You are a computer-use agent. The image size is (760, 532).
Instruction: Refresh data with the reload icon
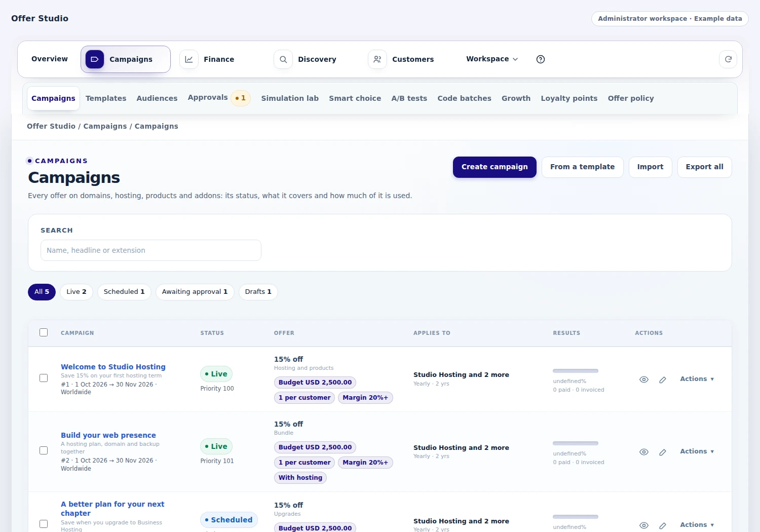click(x=728, y=59)
